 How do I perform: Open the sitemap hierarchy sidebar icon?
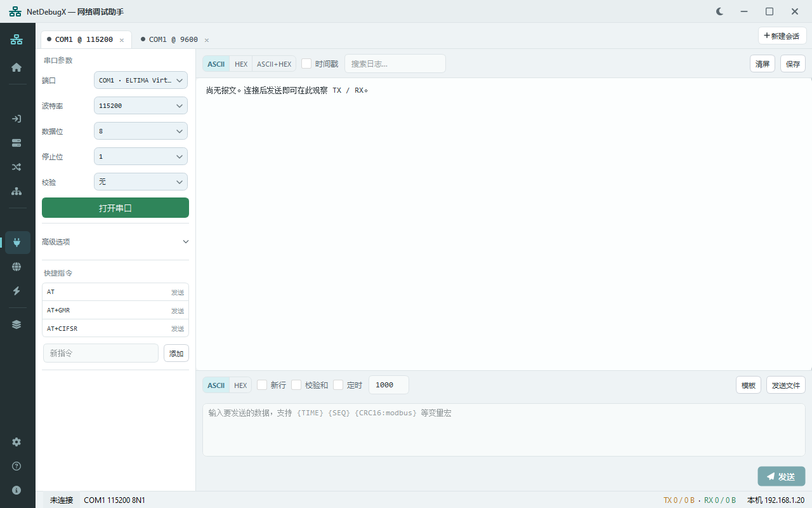16,191
